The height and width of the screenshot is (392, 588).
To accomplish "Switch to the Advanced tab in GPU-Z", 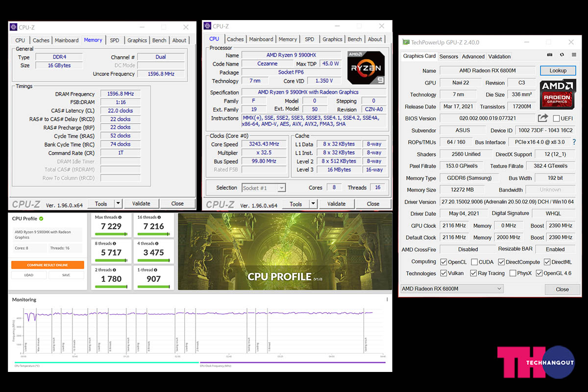I will (x=473, y=56).
